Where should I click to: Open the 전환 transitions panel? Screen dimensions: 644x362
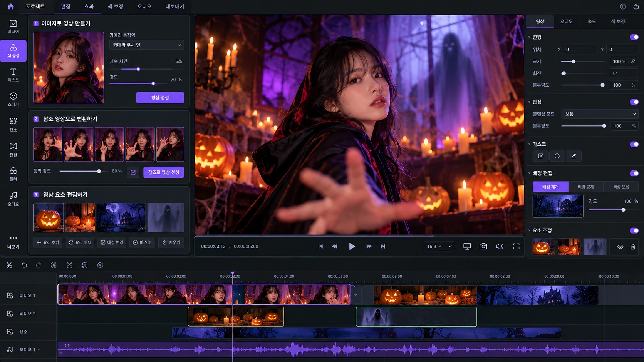click(13, 150)
